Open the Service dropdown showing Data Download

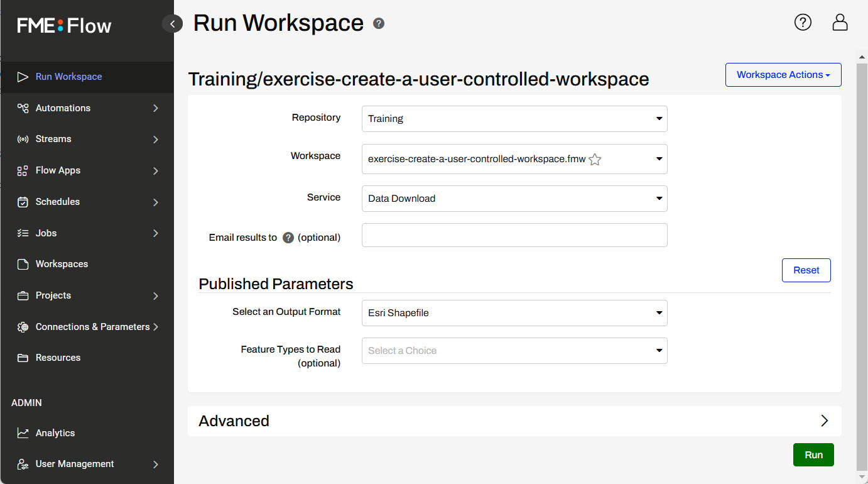tap(514, 199)
